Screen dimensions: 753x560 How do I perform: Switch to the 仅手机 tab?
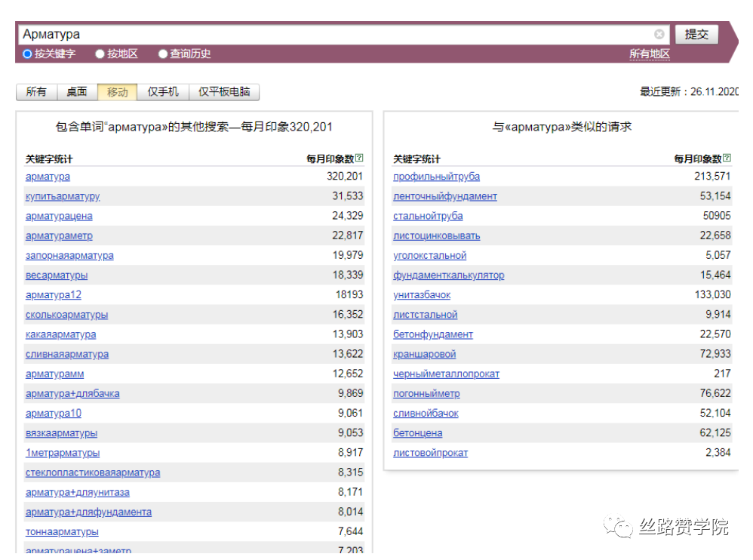(164, 91)
